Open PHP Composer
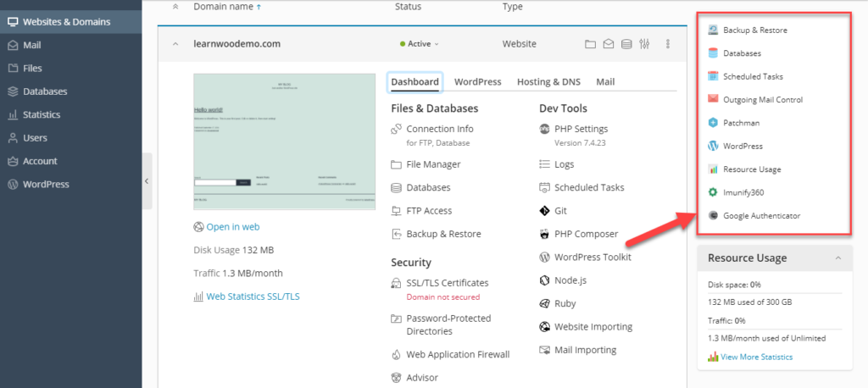 pyautogui.click(x=587, y=234)
